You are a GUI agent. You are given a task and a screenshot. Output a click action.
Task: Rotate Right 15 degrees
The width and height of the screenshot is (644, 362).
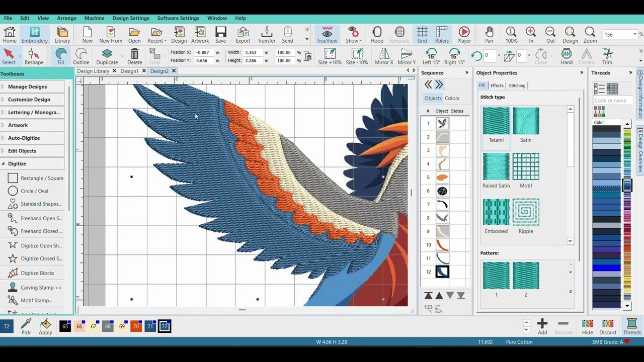(x=454, y=56)
